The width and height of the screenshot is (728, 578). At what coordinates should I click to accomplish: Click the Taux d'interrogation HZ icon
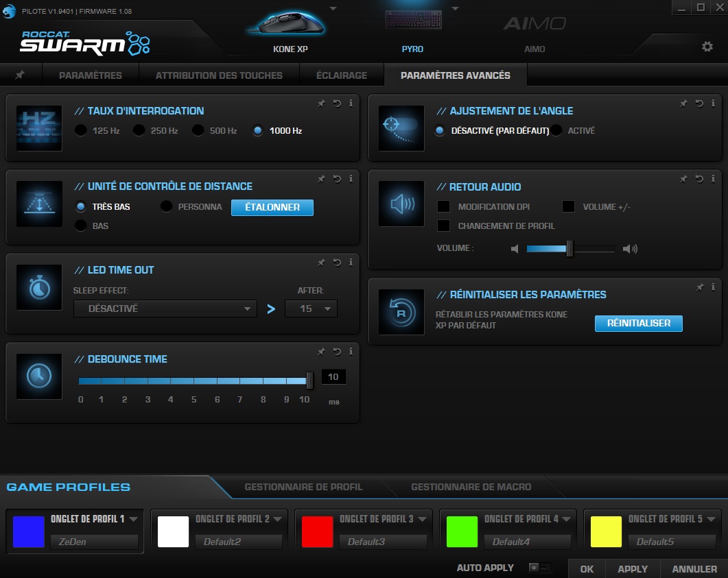point(38,128)
